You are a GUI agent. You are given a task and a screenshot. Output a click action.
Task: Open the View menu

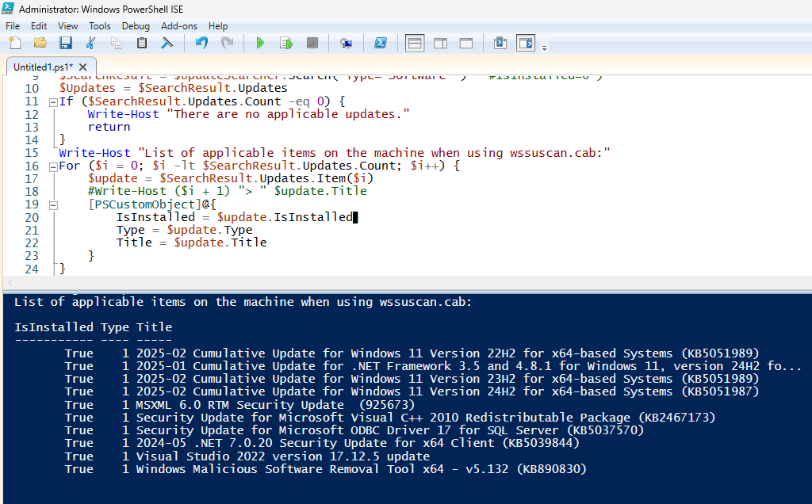click(x=68, y=26)
